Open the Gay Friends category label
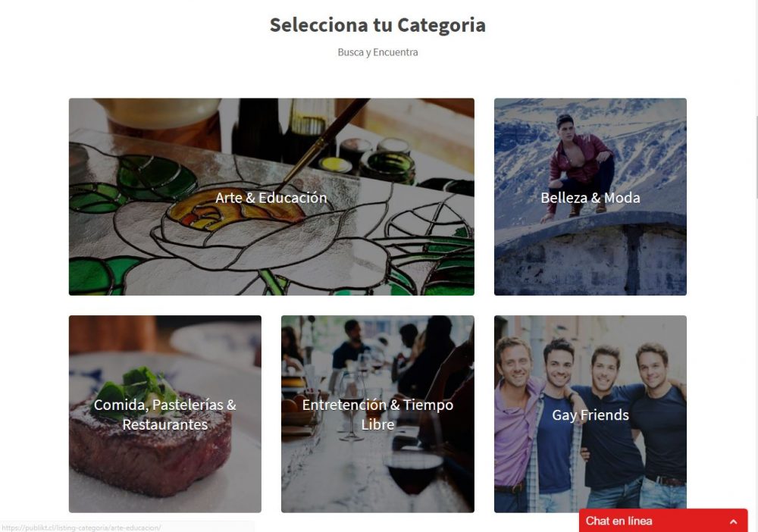758x532 pixels. (590, 415)
